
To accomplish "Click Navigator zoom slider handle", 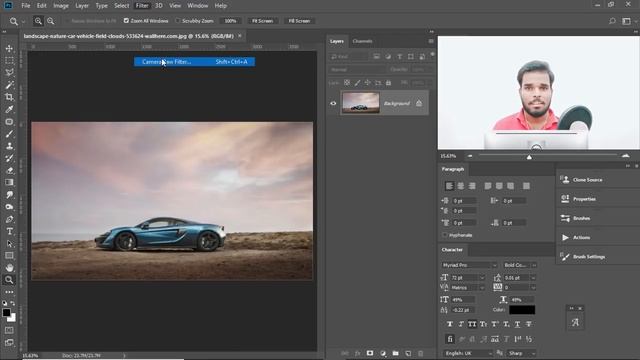I will click(529, 157).
